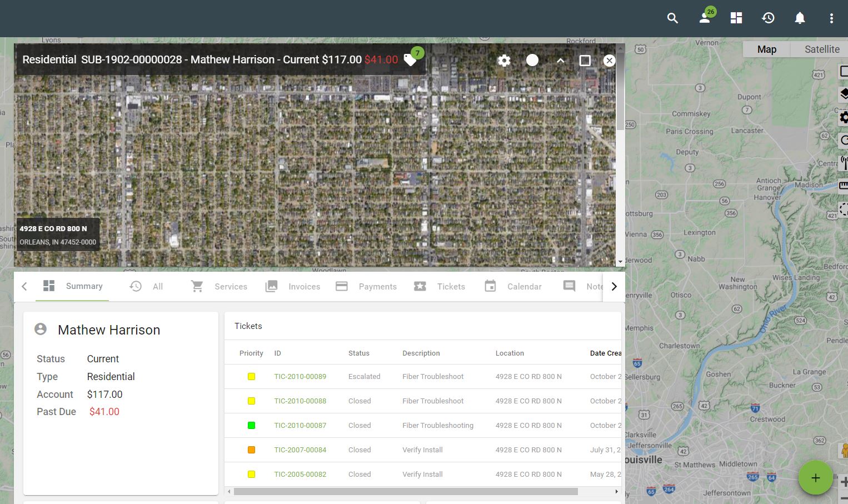This screenshot has height=504, width=848.
Task: Click yellow priority swatch for TIC-2010-00089
Action: pos(251,377)
